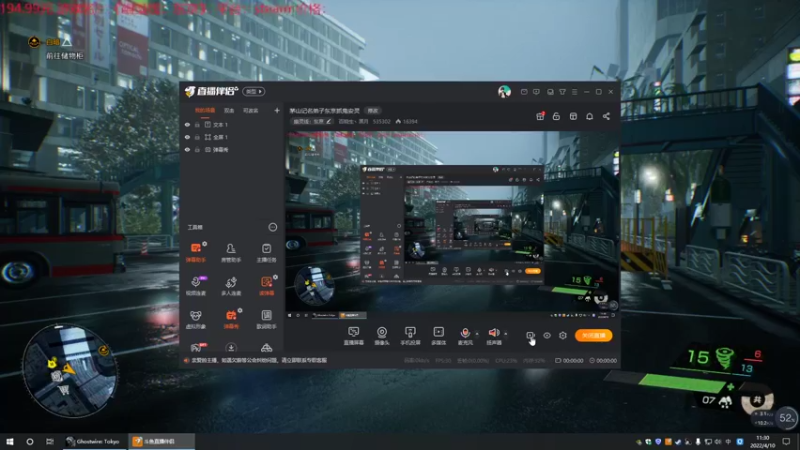Image resolution: width=800 pixels, height=450 pixels.
Task: Add a 摄像头 camera source
Action: [382, 336]
